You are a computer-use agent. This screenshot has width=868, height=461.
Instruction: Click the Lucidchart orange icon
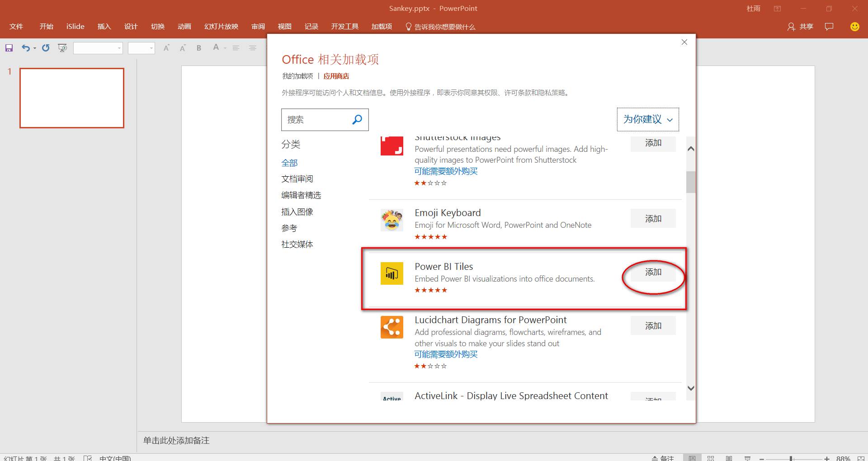click(x=392, y=327)
